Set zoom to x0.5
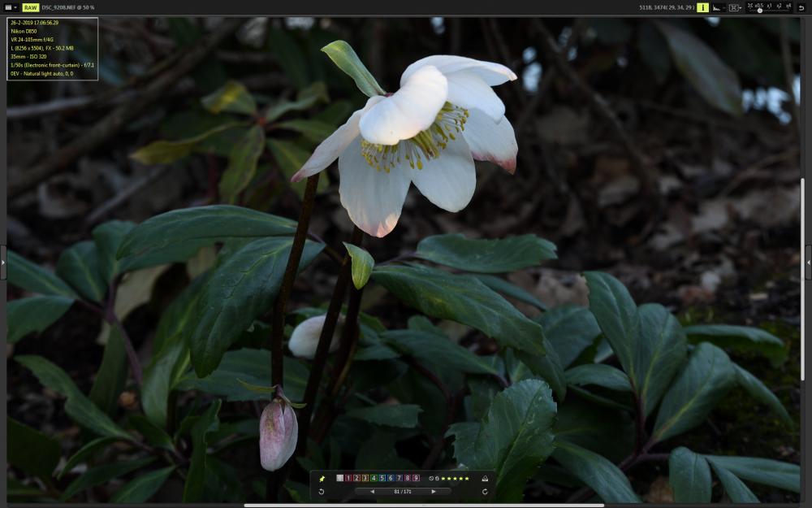Image resolution: width=812 pixels, height=508 pixels. [759, 6]
